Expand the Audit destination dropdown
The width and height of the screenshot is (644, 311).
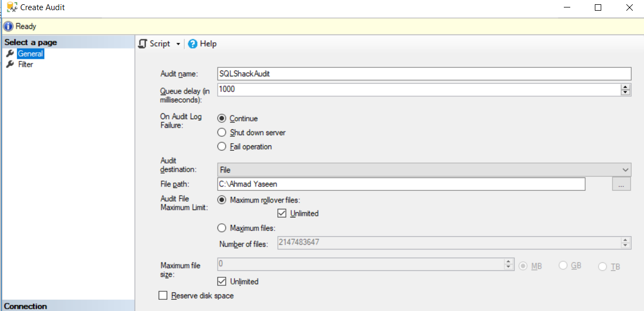626,169
